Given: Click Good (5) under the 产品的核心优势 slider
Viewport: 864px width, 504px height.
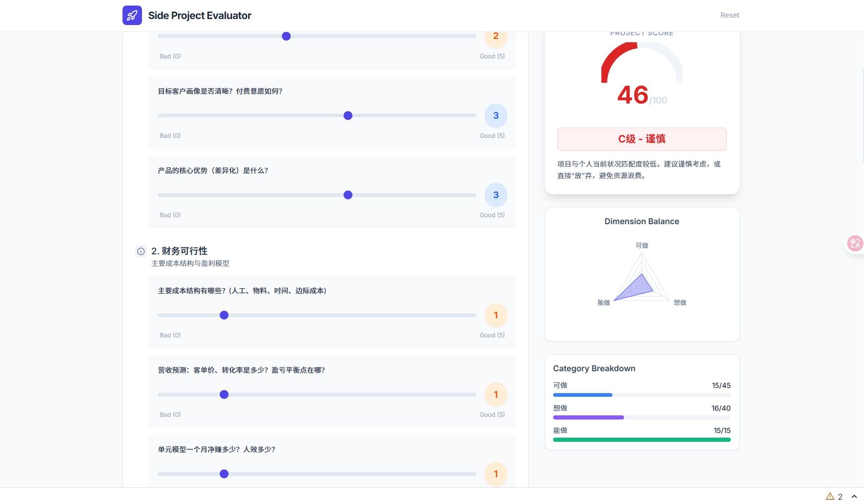Looking at the screenshot, I should (x=492, y=215).
